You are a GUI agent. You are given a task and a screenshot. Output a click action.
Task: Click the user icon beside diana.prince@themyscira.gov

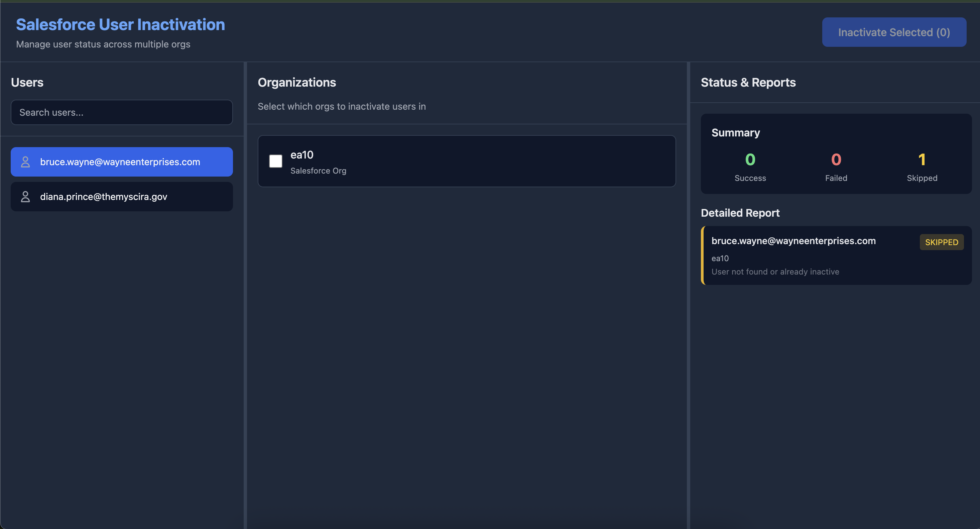click(x=25, y=196)
